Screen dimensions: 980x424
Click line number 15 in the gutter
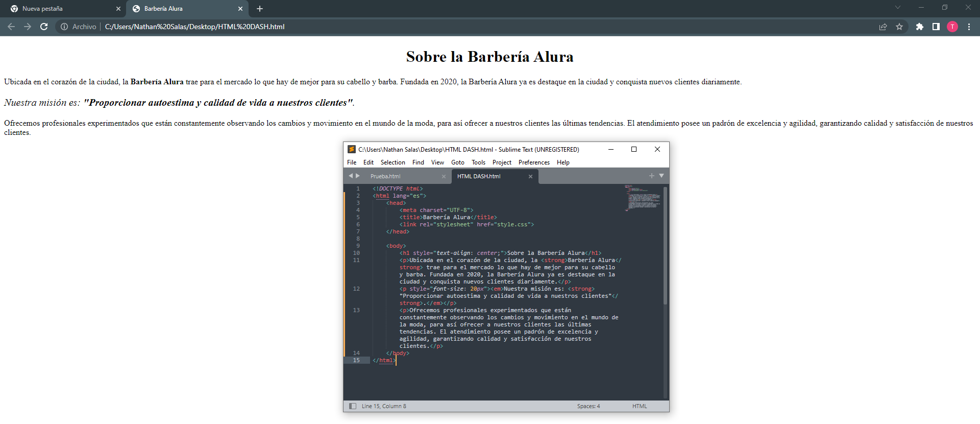[x=356, y=360]
